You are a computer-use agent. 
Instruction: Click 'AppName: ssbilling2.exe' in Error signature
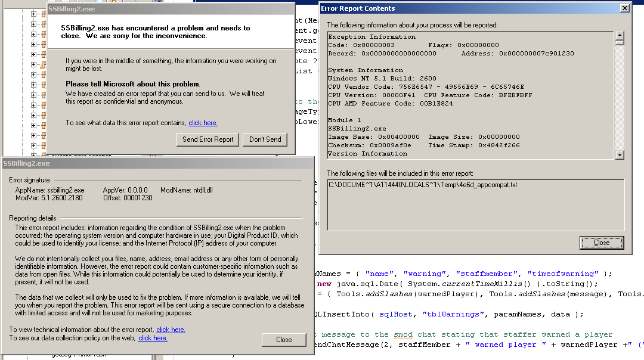click(49, 190)
